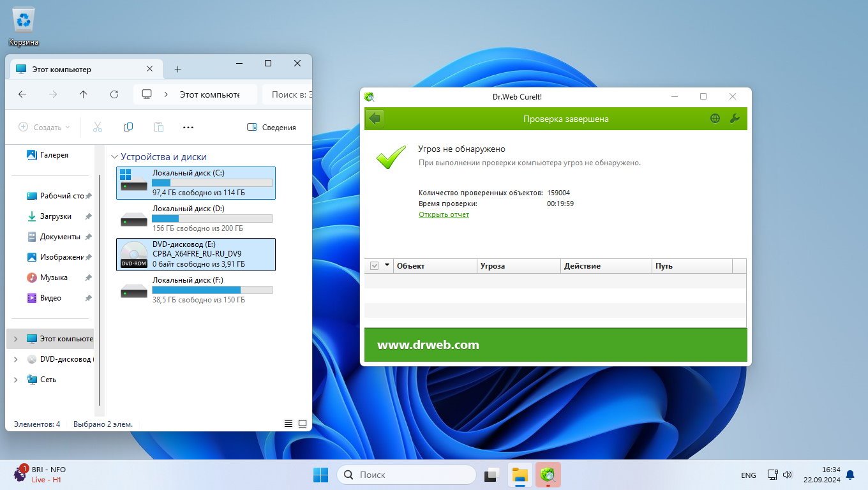The width and height of the screenshot is (868, 490).
Task: Click the Локальный диск (D:) usage bar
Action: (x=212, y=218)
